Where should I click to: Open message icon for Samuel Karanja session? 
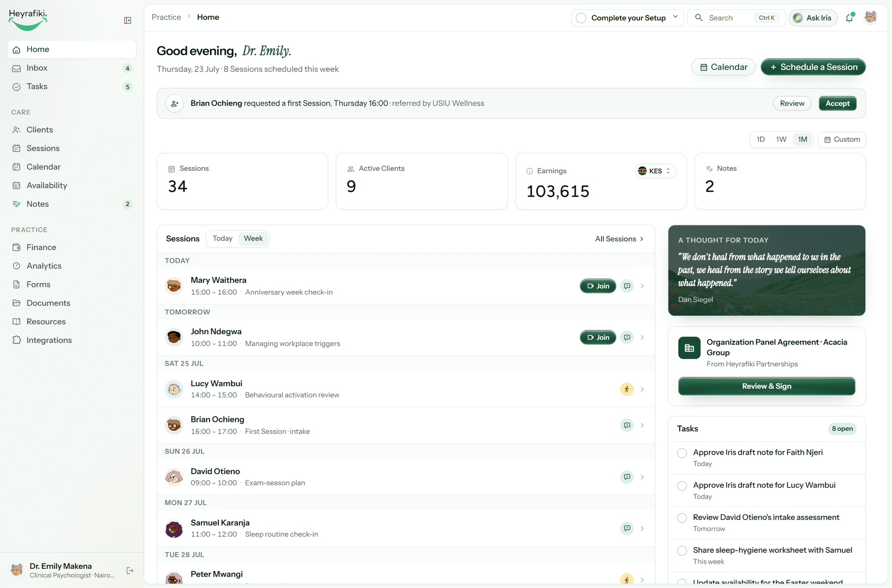coord(627,528)
